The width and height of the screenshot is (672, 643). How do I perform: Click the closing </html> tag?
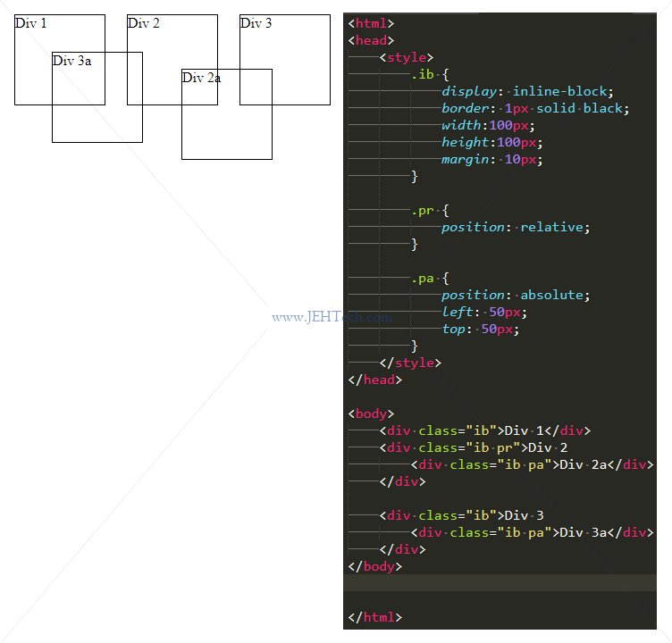375,617
